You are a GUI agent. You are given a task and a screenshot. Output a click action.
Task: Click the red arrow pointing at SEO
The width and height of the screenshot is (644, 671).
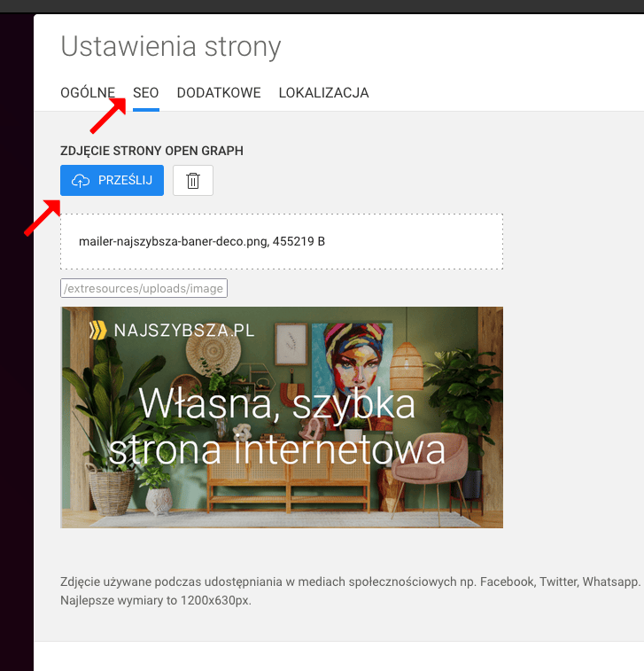click(108, 115)
